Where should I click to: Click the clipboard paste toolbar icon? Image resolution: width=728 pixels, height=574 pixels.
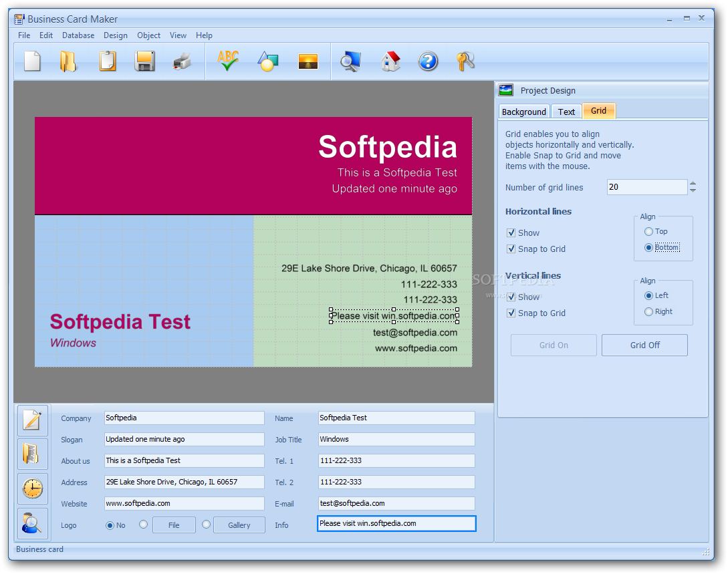(108, 61)
